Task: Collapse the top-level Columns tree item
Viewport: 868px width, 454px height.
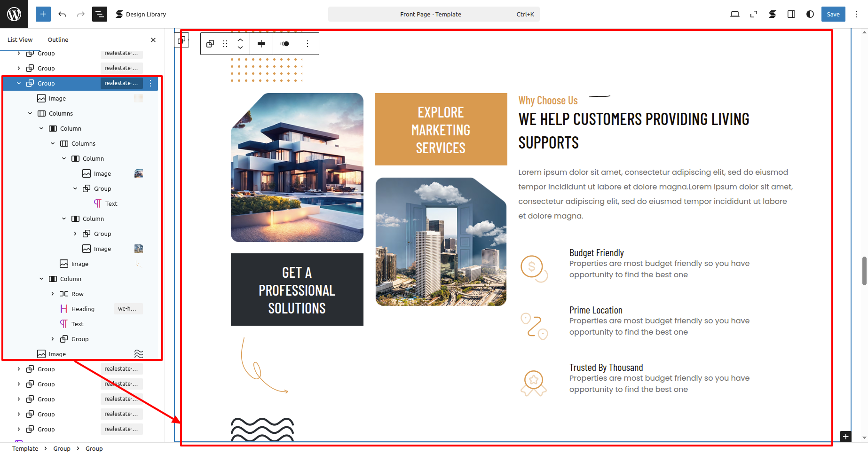Action: coord(30,113)
